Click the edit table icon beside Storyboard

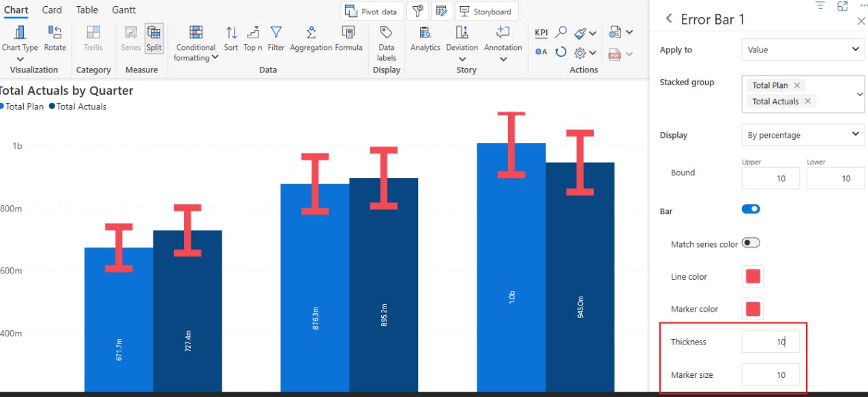[x=442, y=11]
